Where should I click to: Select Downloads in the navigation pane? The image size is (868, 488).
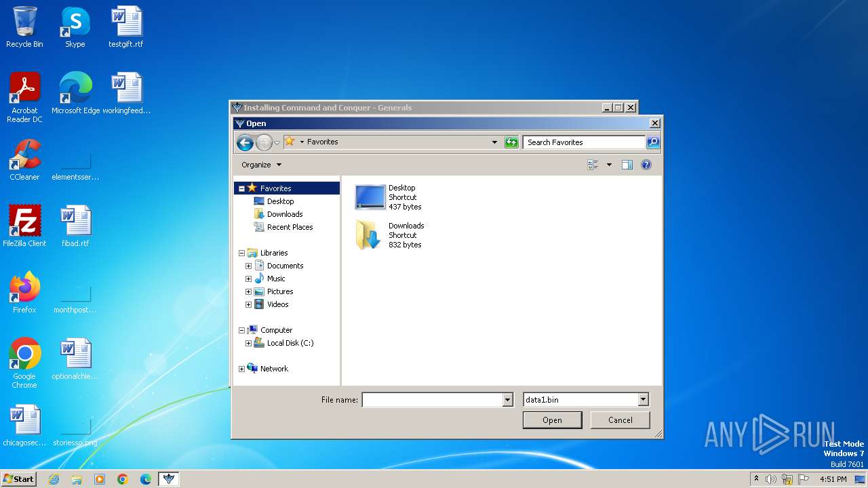(284, 214)
